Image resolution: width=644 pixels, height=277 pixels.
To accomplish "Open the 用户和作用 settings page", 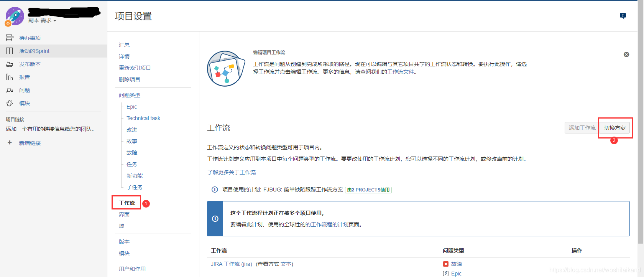I will click(132, 269).
